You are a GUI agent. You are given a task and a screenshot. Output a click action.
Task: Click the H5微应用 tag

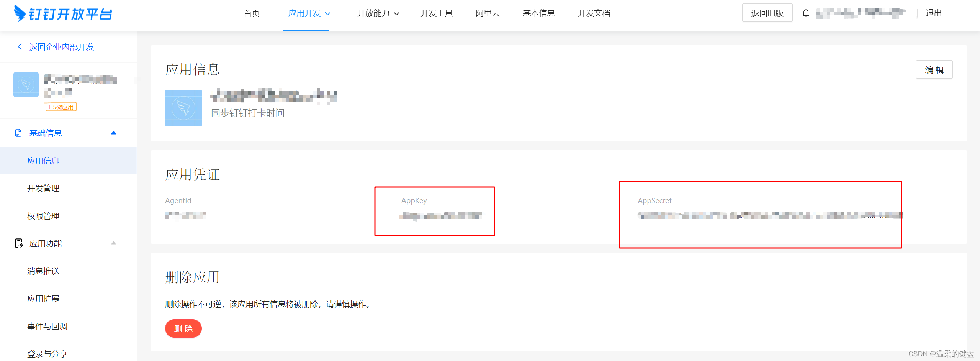(61, 107)
